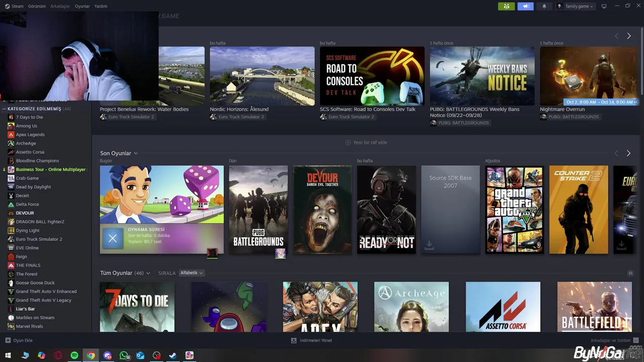Open the notifications bell
This screenshot has width=644, height=362.
pyautogui.click(x=544, y=6)
